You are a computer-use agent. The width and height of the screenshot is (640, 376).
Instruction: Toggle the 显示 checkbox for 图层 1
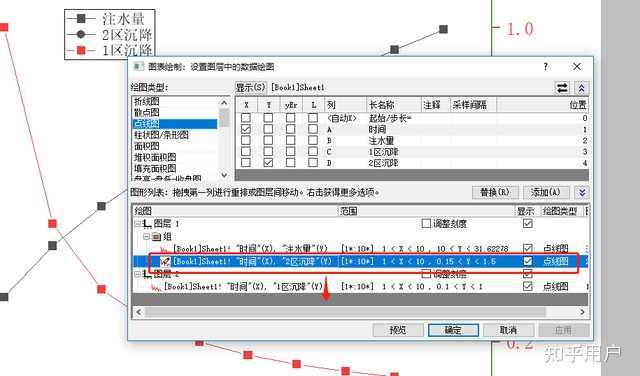[x=528, y=223]
